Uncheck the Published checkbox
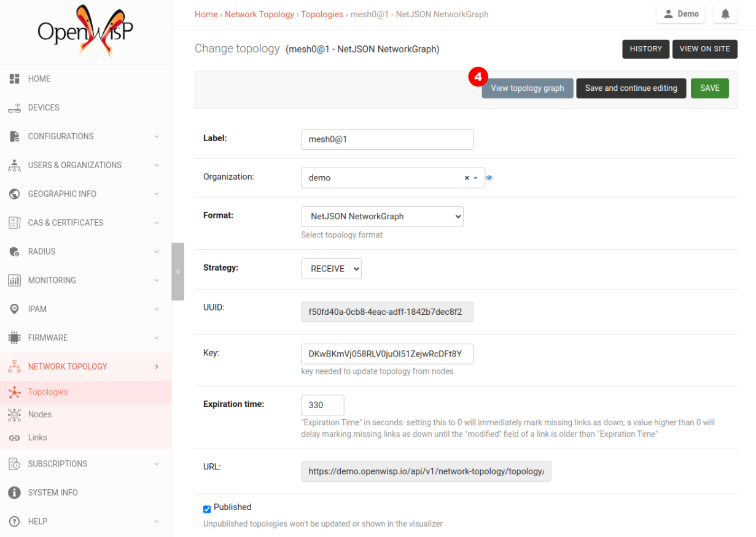The image size is (756, 537). [x=207, y=509]
